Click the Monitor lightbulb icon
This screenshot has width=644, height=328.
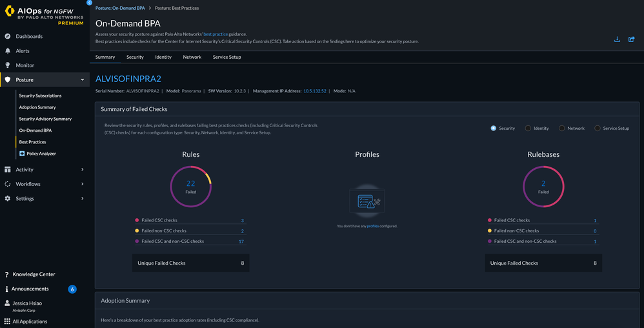(8, 65)
